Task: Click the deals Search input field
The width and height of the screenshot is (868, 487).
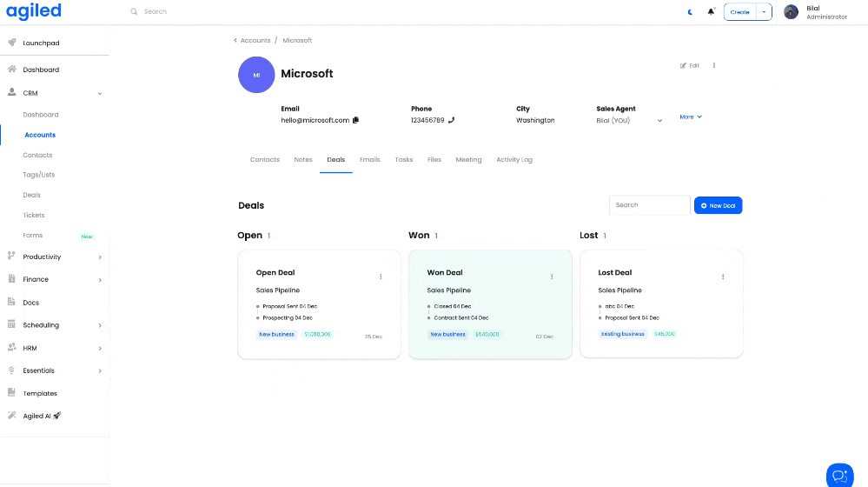Action: [x=649, y=205]
